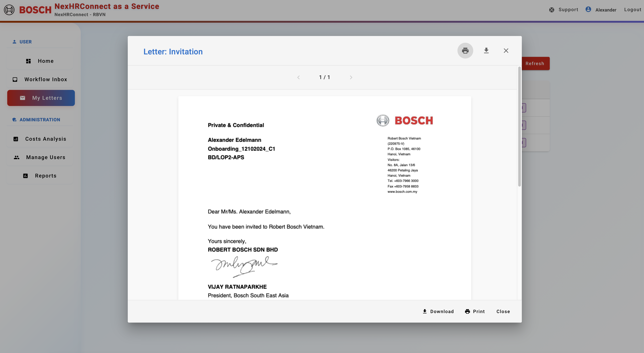Close the dialog with the X icon

[506, 51]
